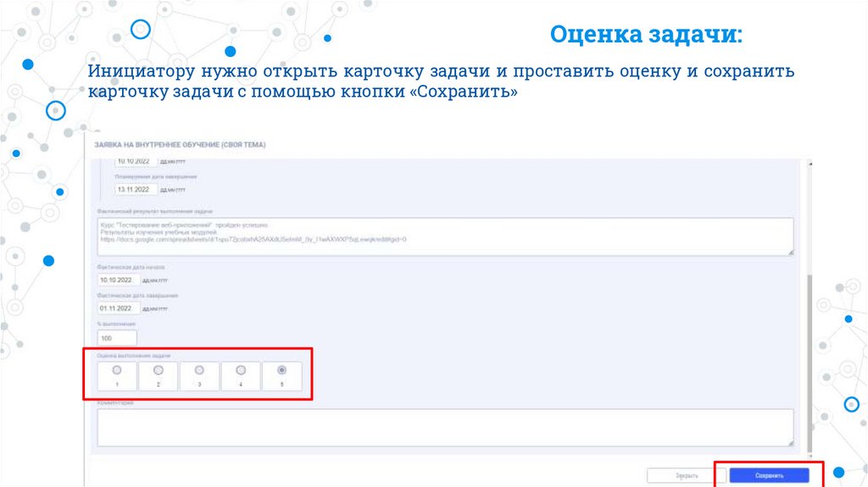Click the comment field resize handle

click(791, 443)
